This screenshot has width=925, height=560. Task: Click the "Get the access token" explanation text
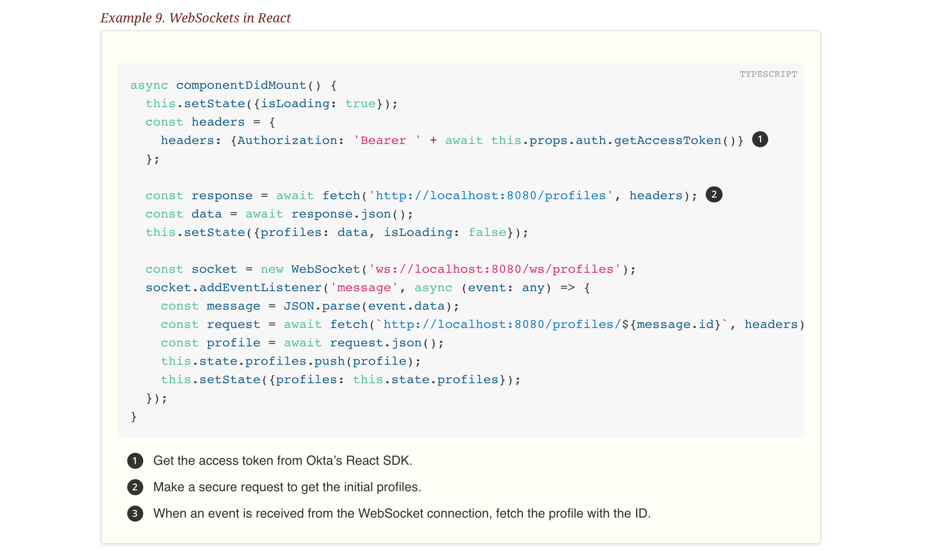282,461
